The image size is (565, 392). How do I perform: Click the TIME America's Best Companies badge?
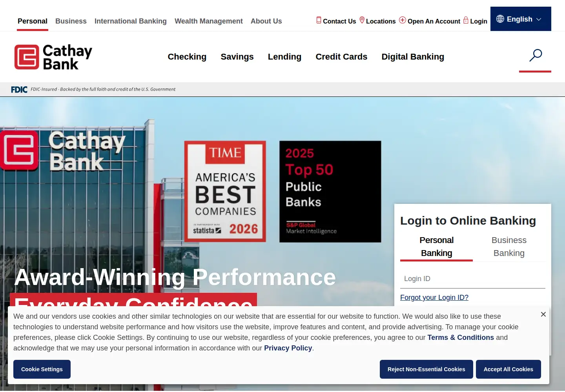click(225, 191)
